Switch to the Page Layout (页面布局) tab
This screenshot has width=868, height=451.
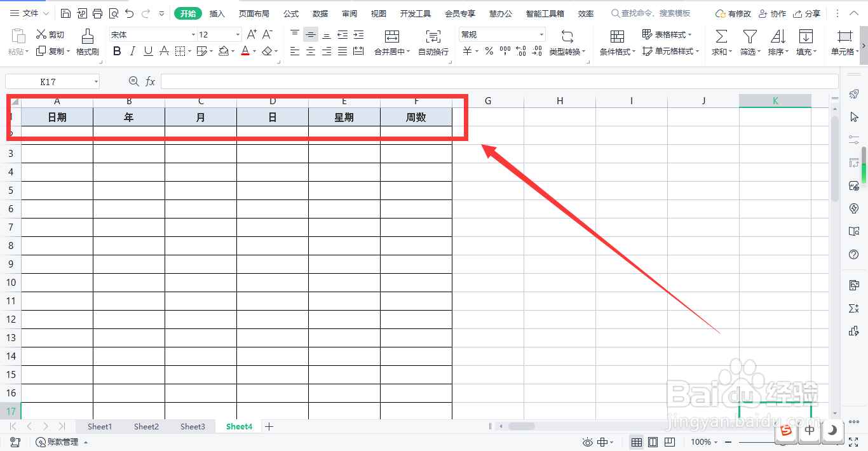(x=254, y=13)
